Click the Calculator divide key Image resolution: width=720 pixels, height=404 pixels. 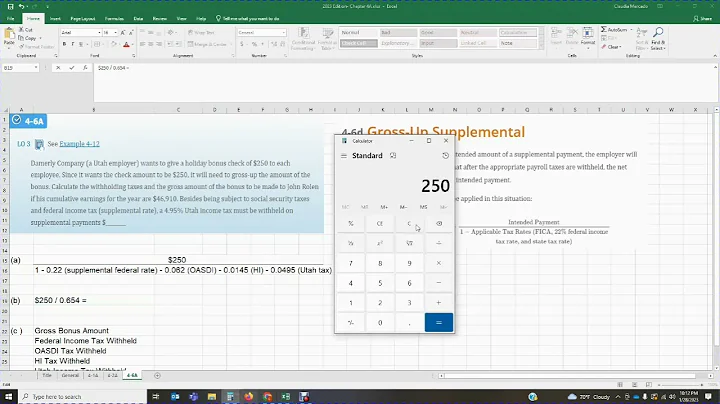(x=439, y=243)
